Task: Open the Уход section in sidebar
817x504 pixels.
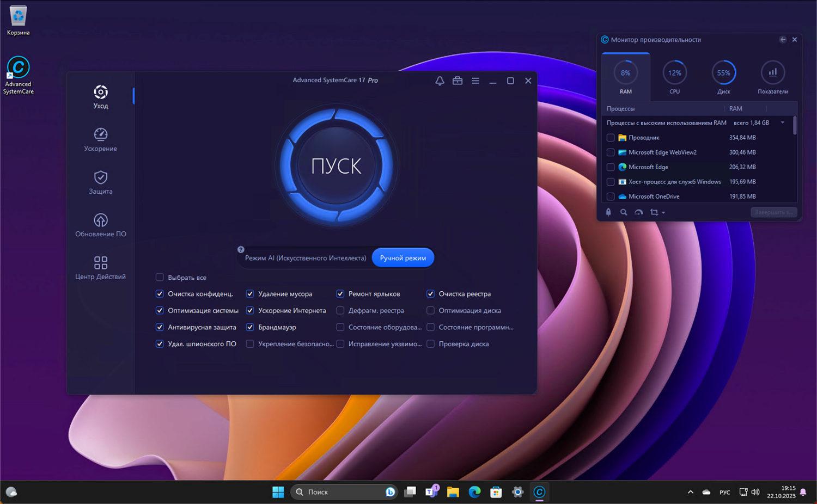Action: (101, 97)
